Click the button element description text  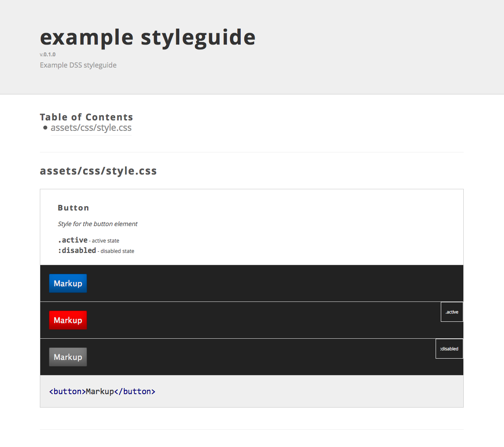coord(98,224)
